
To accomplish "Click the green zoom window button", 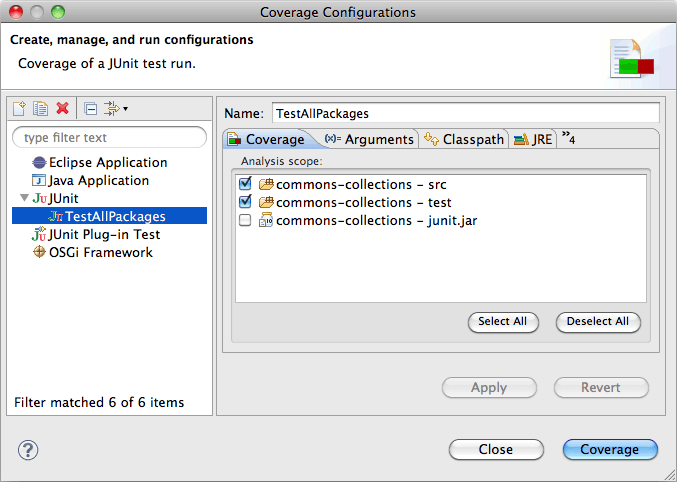I will point(58,12).
